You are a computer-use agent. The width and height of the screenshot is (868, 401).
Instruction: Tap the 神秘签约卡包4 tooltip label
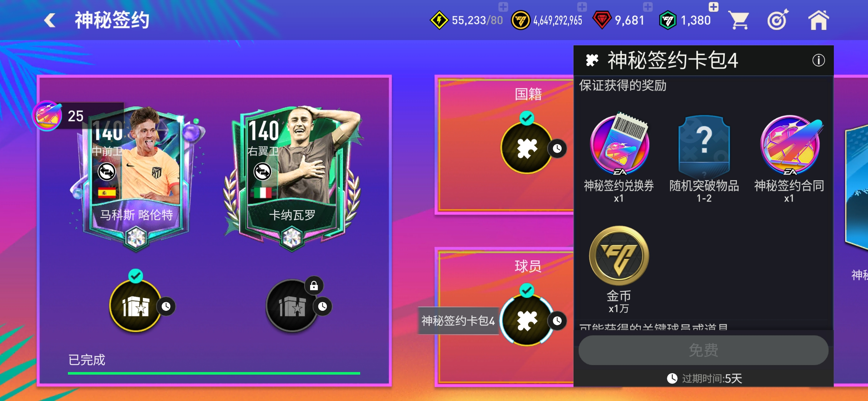click(x=458, y=320)
